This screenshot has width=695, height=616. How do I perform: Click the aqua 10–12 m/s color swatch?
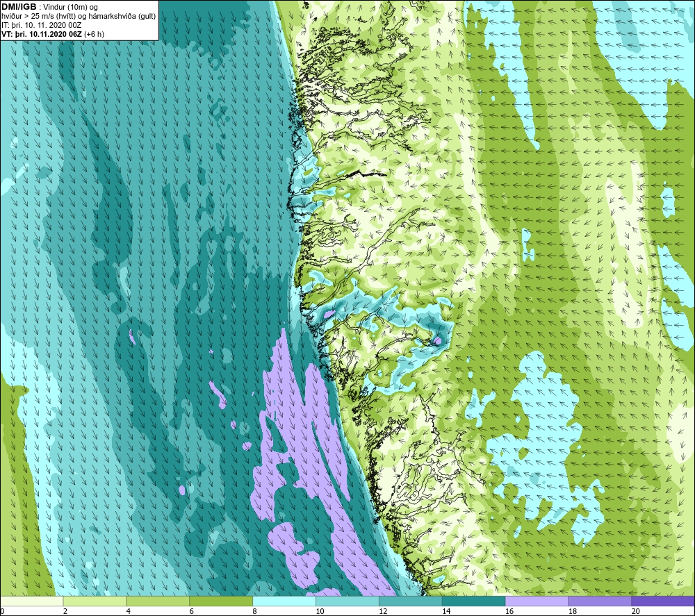pyautogui.click(x=347, y=601)
